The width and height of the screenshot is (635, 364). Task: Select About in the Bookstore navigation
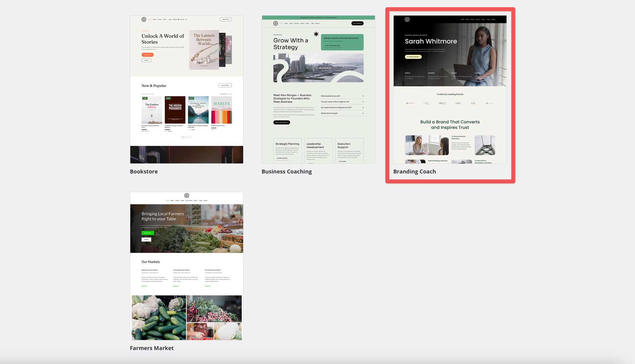tap(155, 19)
